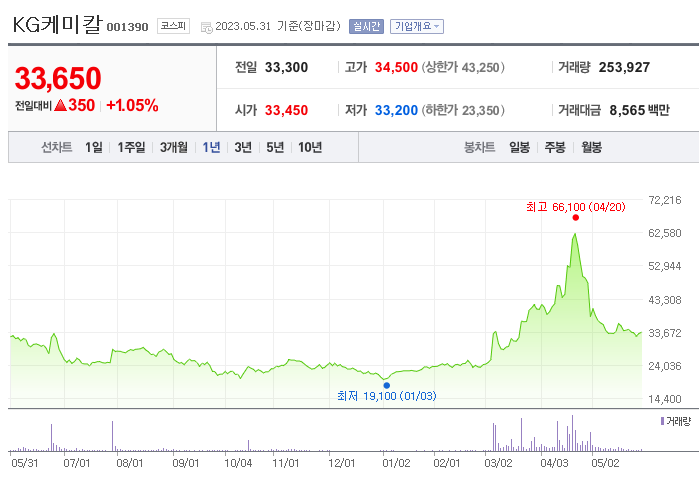This screenshot has width=699, height=487.
Task: Click the current price 33,650
Action: 58,78
